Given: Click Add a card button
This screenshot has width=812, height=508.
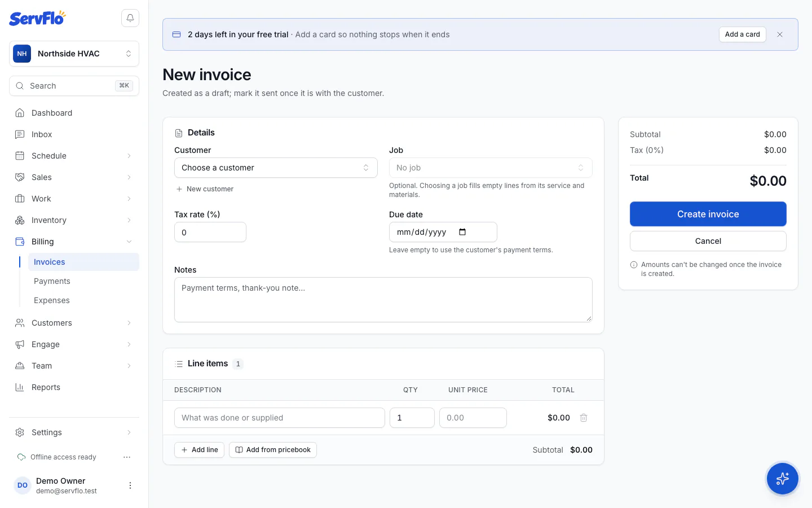Looking at the screenshot, I should click(743, 34).
